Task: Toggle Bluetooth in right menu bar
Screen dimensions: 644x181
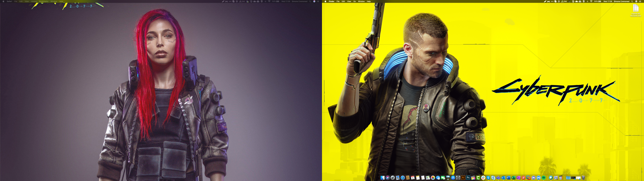Action: 588,2
